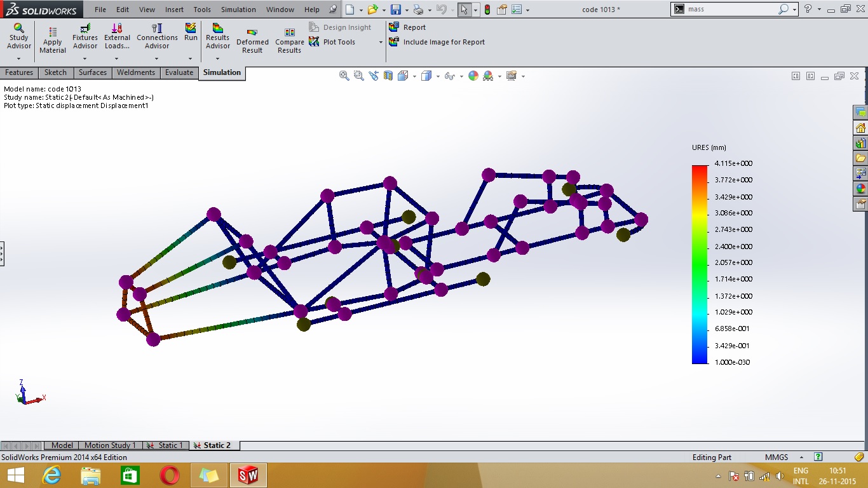868x488 pixels.
Task: Expand the Plot Tools dropdown arrow
Action: [x=381, y=43]
